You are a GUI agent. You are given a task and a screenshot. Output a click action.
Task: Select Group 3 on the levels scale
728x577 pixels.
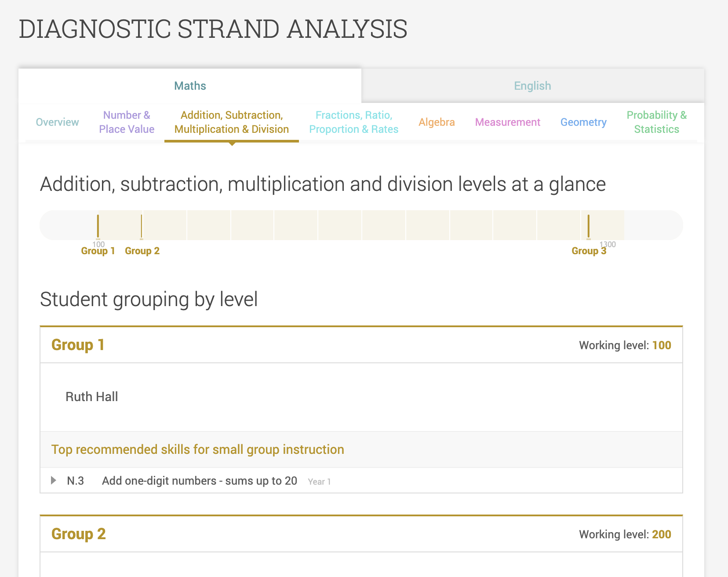click(x=589, y=225)
